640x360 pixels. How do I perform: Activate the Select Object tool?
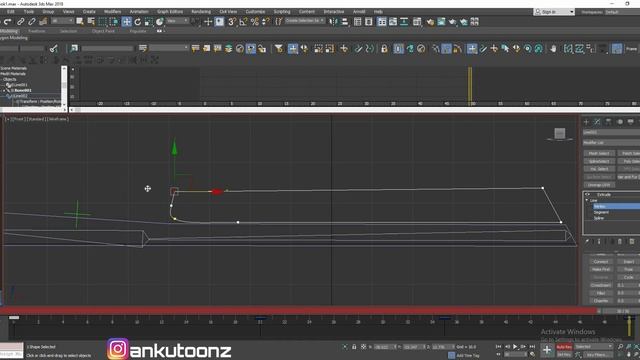coord(80,22)
